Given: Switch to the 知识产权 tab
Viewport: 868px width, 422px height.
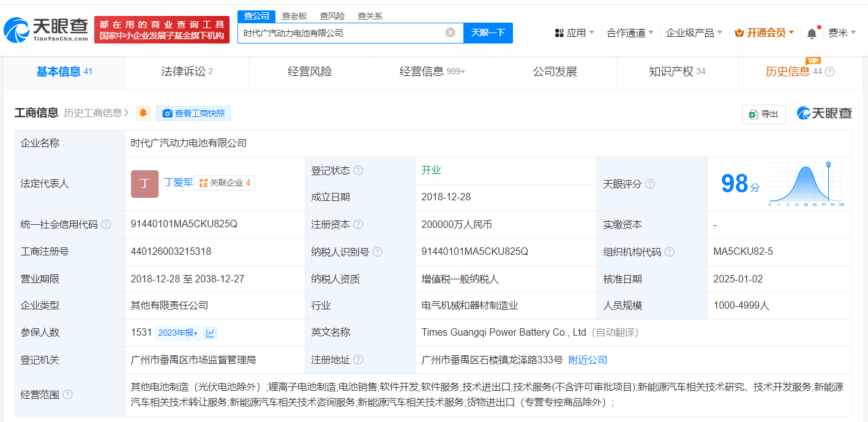Looking at the screenshot, I should [x=676, y=72].
